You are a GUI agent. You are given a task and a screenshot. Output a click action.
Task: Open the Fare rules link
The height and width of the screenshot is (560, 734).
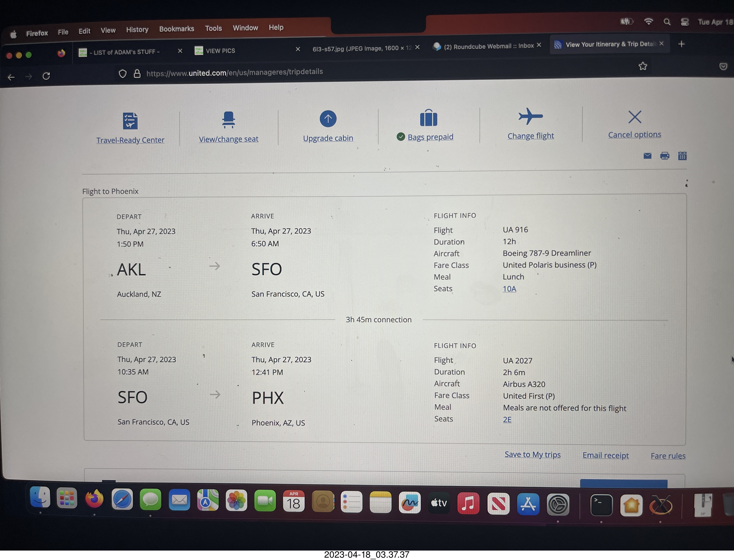pyautogui.click(x=668, y=456)
